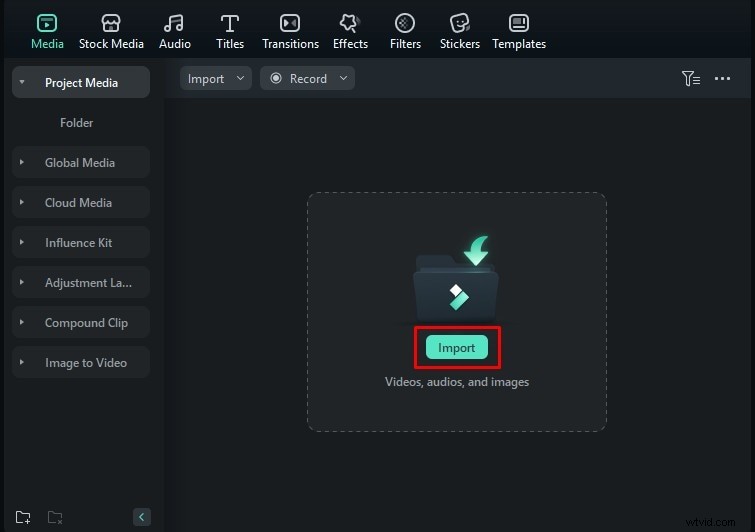Open the Titles tab
Image resolution: width=755 pixels, height=532 pixels.
pyautogui.click(x=230, y=31)
